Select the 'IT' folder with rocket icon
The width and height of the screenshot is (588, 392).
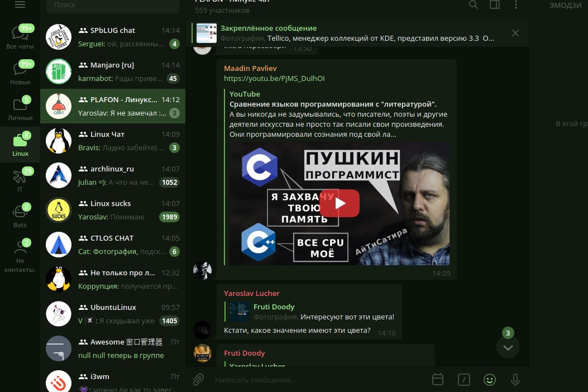pyautogui.click(x=20, y=180)
